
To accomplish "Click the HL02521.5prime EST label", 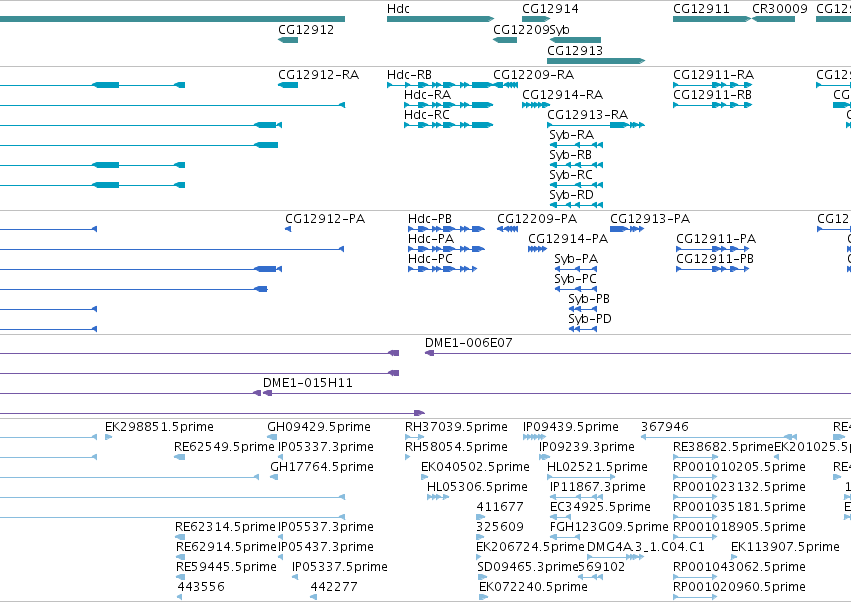I will pyautogui.click(x=597, y=467).
